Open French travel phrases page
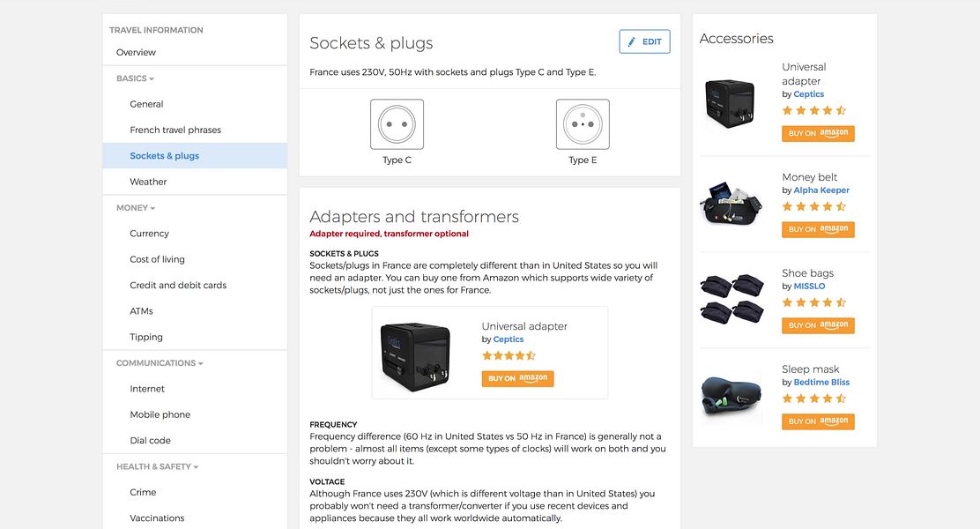The width and height of the screenshot is (980, 529). coord(175,130)
